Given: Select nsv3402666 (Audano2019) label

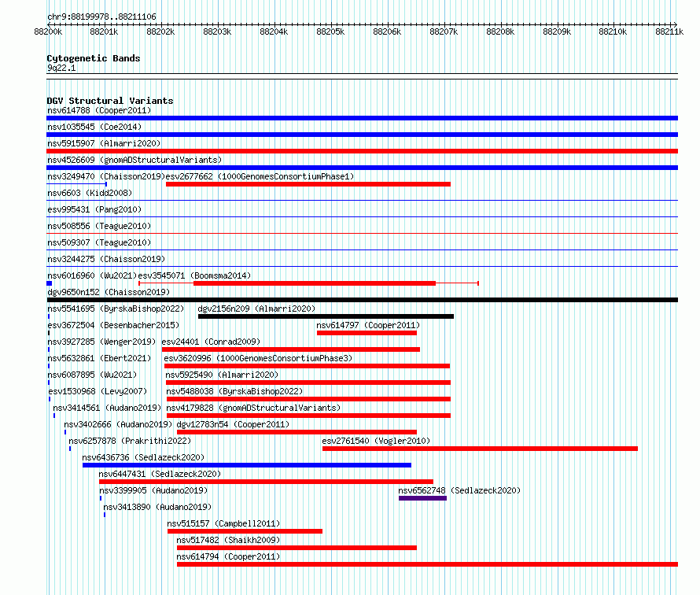Looking at the screenshot, I should 118,424.
